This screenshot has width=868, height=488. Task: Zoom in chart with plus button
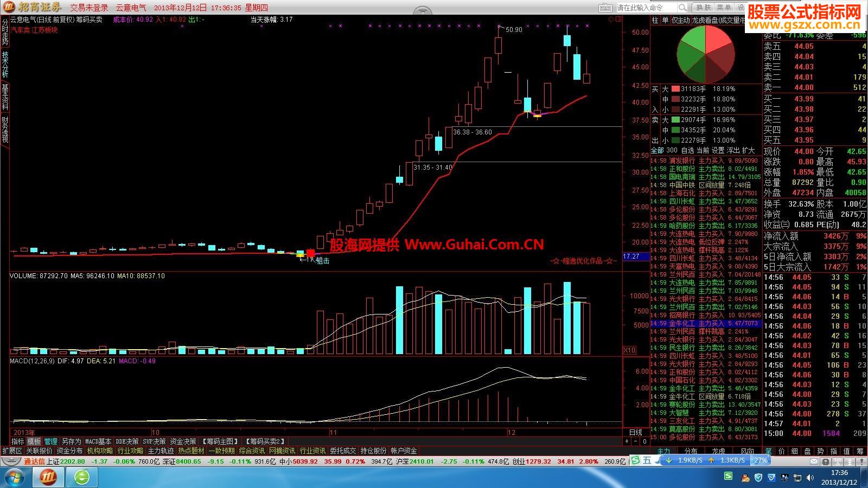click(x=627, y=441)
